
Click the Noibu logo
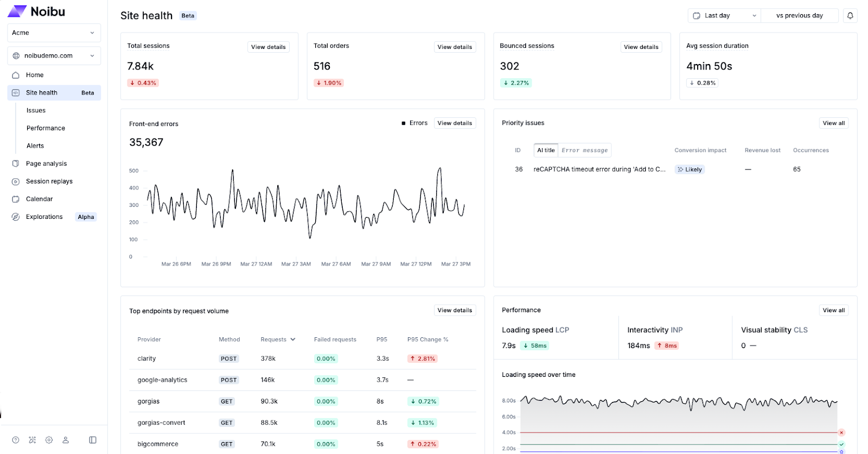click(x=36, y=11)
